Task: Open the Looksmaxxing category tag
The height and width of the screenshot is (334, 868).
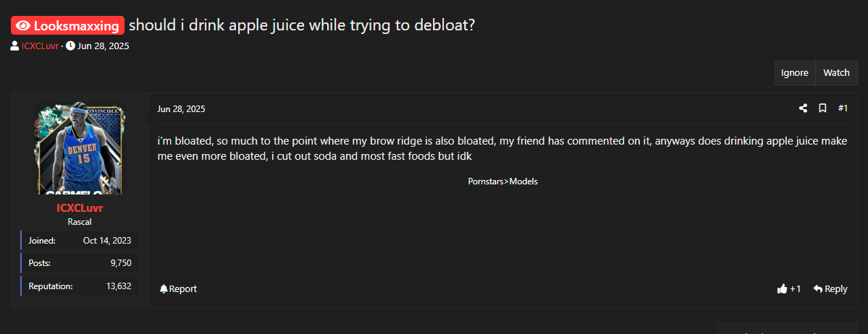Action: point(67,25)
